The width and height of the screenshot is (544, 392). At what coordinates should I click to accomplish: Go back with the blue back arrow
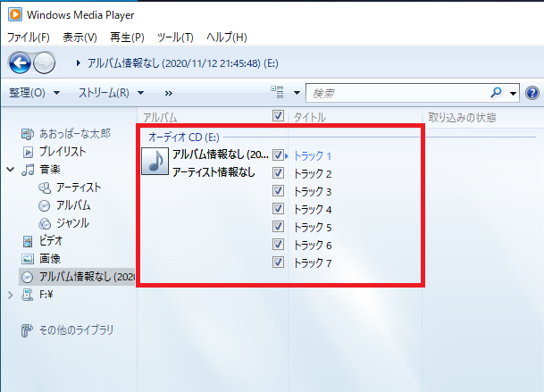click(x=20, y=63)
